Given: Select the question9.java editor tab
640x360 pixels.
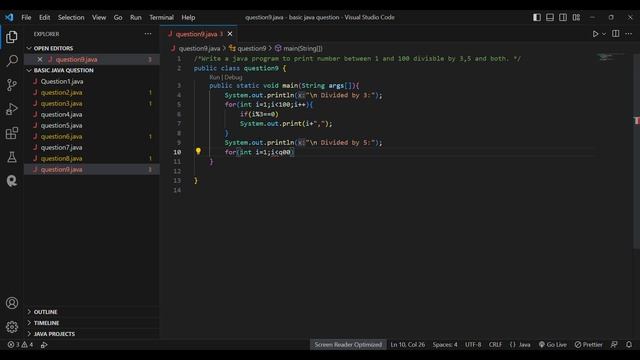Looking at the screenshot, I should [198, 34].
